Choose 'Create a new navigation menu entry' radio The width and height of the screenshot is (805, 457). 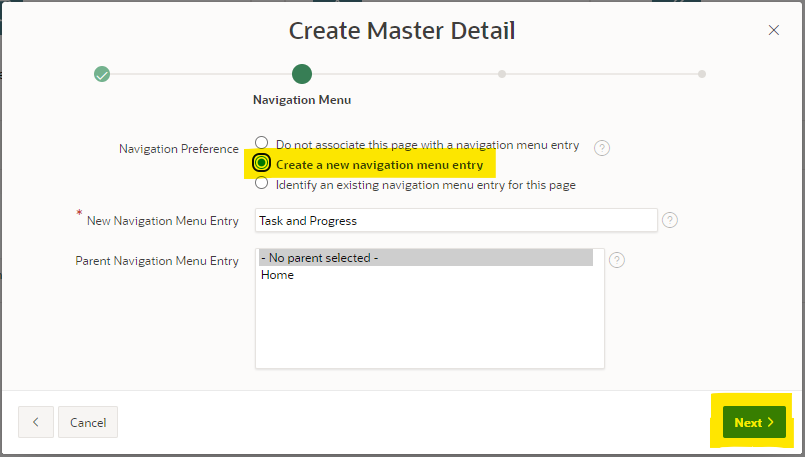point(262,163)
